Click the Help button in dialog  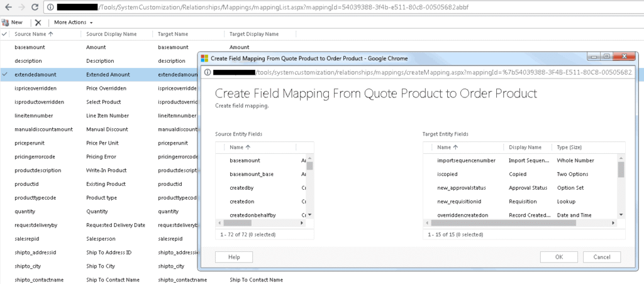pyautogui.click(x=234, y=257)
